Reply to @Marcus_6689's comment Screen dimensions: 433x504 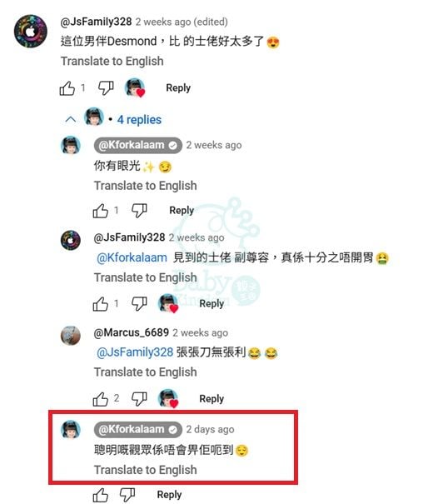(212, 398)
